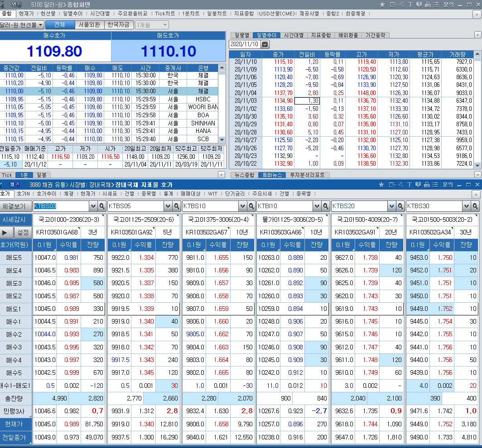This screenshot has height=448, width=482.
Task: Click the 2020/11/10 date field
Action: 245,44
